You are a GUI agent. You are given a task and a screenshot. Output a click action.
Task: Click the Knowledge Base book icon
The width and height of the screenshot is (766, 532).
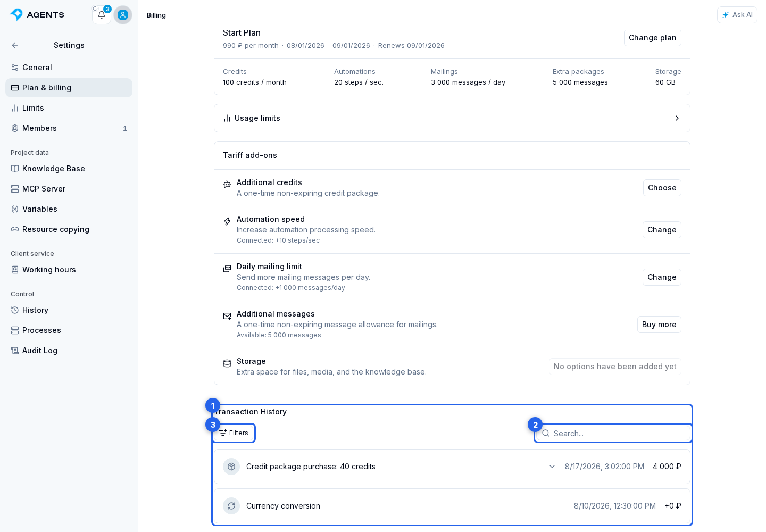15,169
